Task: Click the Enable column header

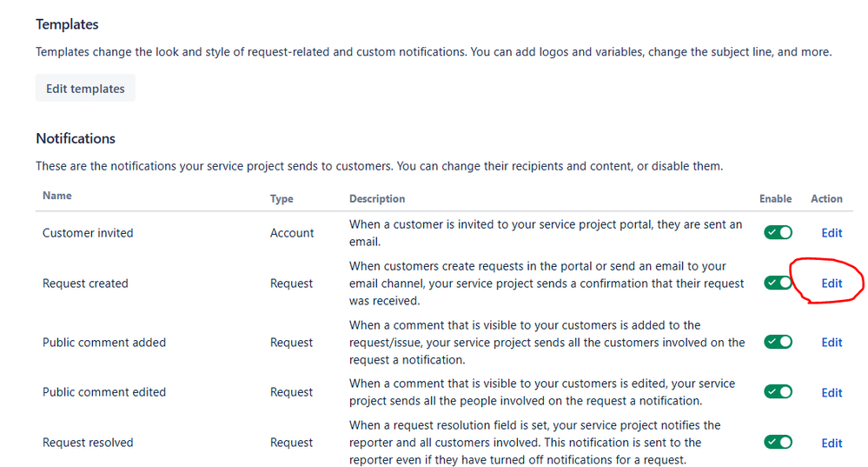Action: pos(775,199)
